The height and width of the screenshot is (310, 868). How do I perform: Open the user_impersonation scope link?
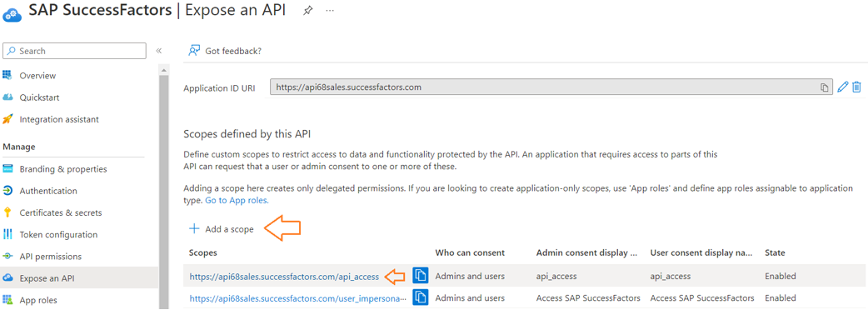(298, 297)
